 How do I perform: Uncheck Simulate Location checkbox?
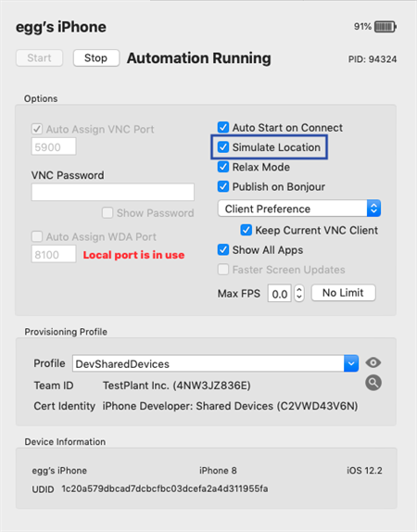(x=223, y=147)
